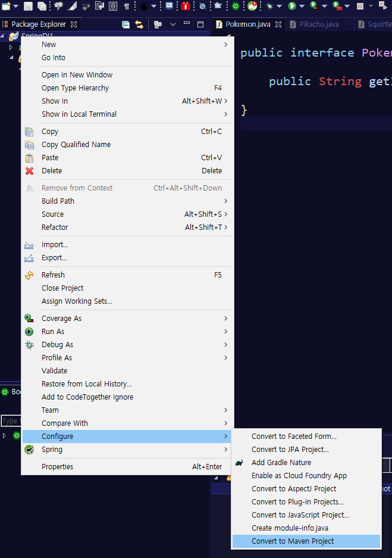
Task: Choose Create module-info.java
Action: point(306,528)
